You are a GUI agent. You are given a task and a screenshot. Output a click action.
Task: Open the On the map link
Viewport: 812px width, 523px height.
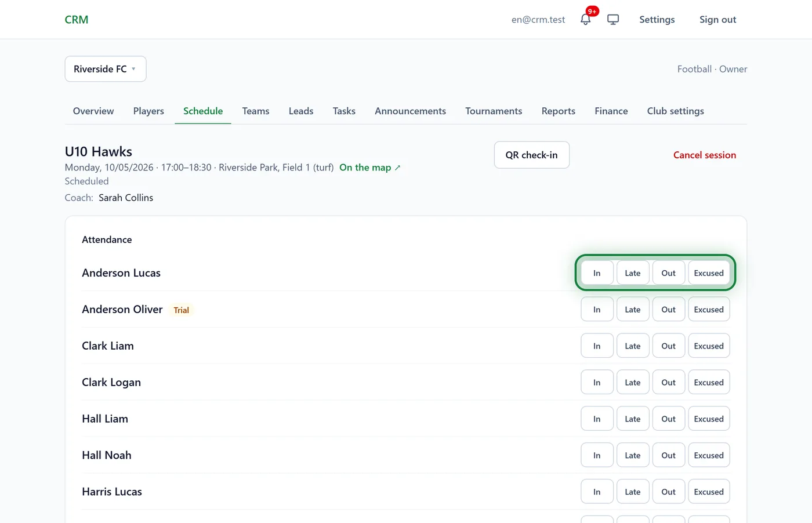point(370,168)
